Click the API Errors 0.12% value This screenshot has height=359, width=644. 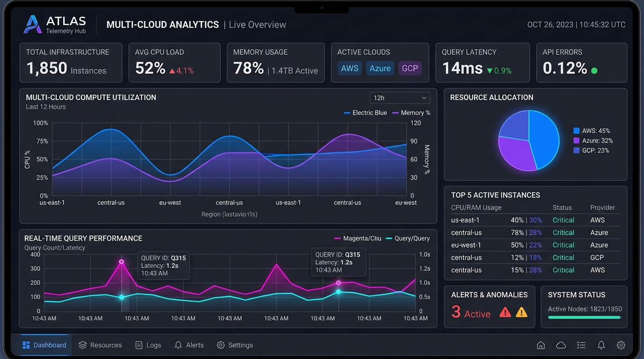click(565, 69)
